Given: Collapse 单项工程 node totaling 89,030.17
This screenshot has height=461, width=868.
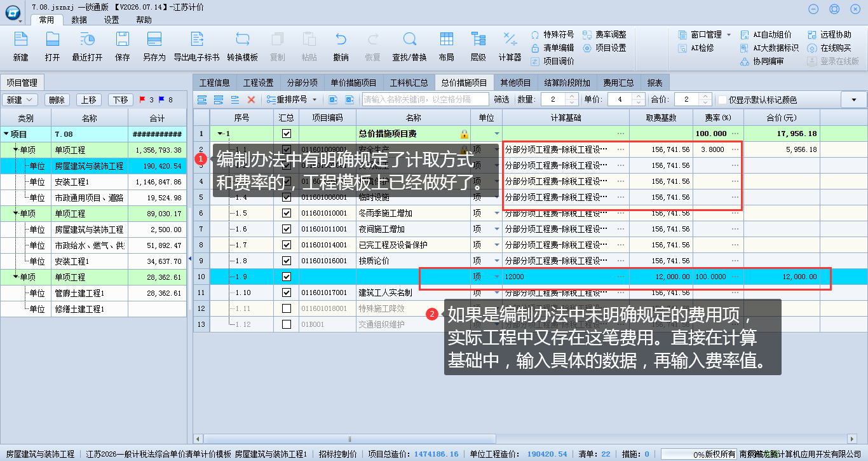Looking at the screenshot, I should click(15, 214).
